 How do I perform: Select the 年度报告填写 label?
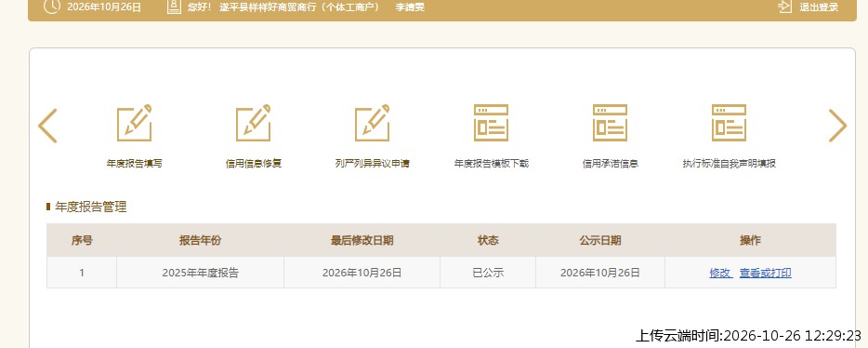(135, 164)
